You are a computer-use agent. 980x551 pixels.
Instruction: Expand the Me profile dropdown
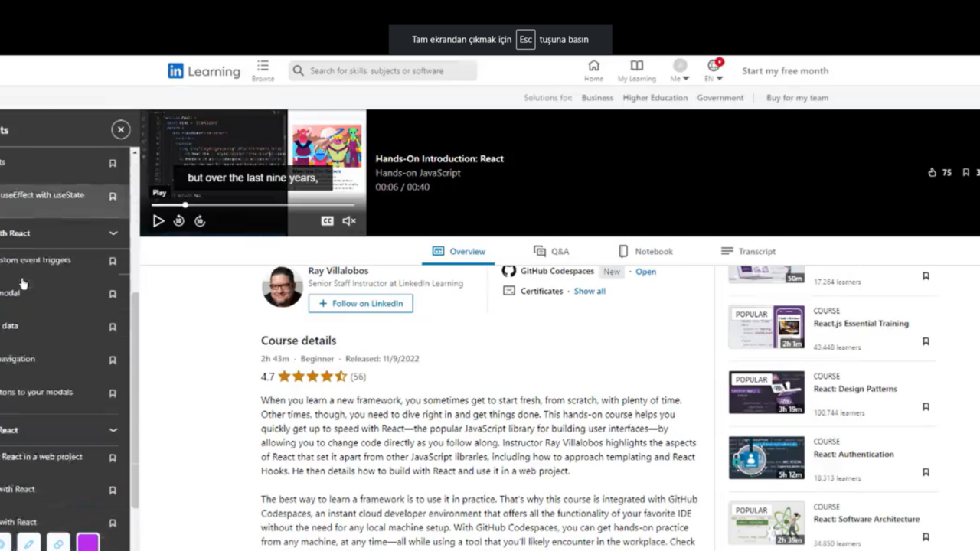pos(680,70)
